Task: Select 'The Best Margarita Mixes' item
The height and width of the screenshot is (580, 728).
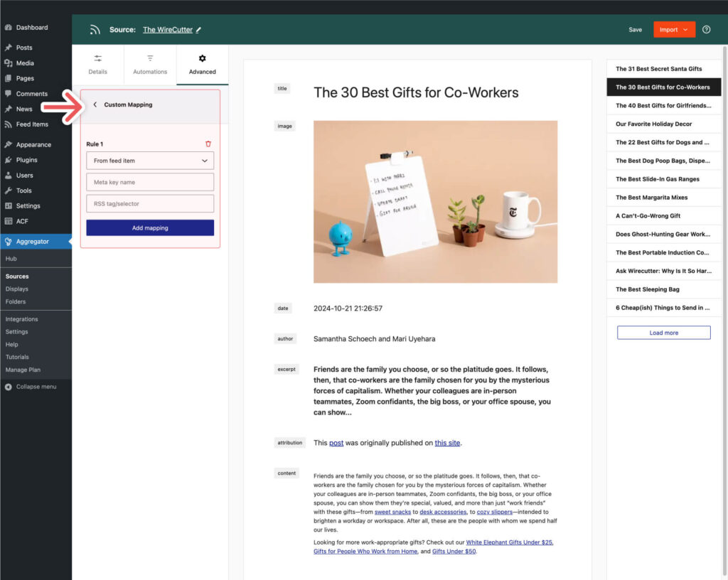Action: [664, 197]
